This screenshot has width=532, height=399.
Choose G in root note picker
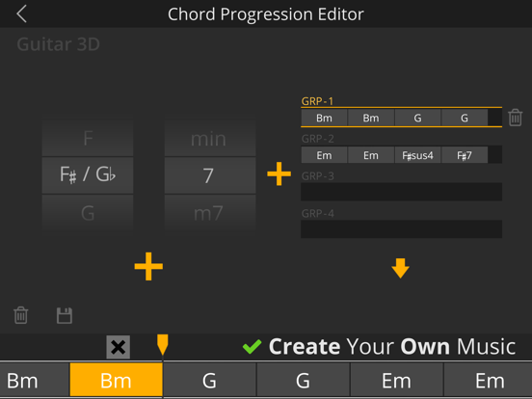(88, 213)
